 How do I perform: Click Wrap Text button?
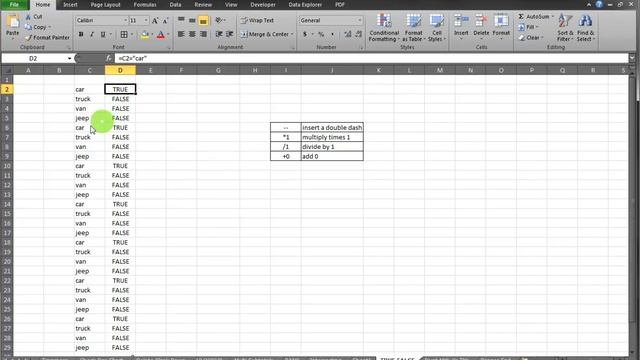point(257,20)
